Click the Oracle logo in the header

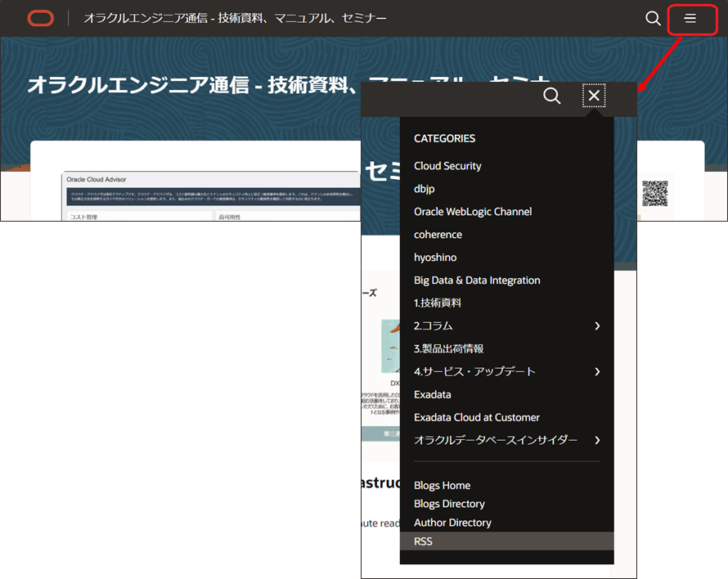pos(40,18)
